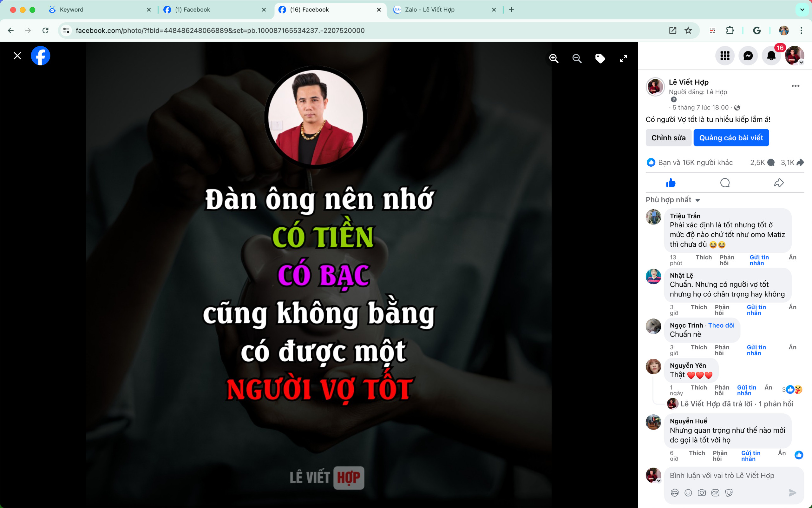Click 'Quảng cáo bài viết' button
Screen dimensions: 812x508
(731, 138)
